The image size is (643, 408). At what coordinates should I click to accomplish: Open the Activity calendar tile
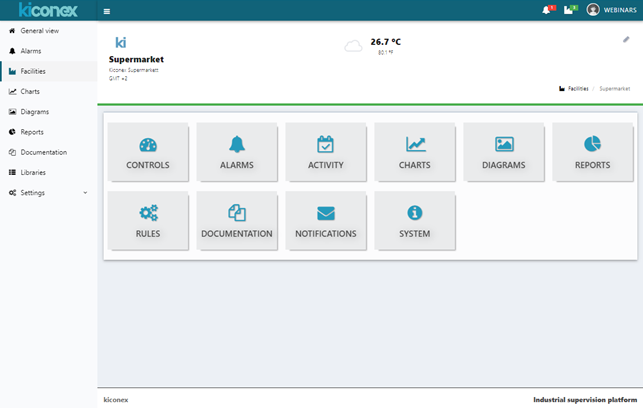326,151
